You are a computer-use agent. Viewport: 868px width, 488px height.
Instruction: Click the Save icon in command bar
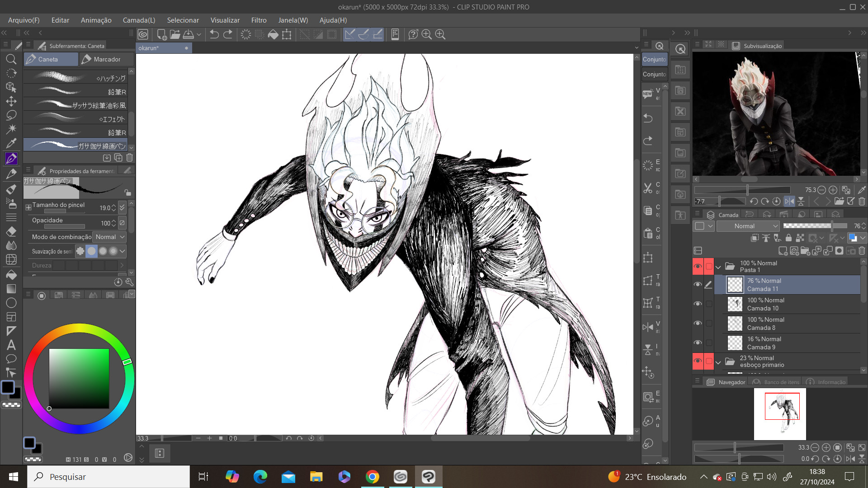click(189, 34)
